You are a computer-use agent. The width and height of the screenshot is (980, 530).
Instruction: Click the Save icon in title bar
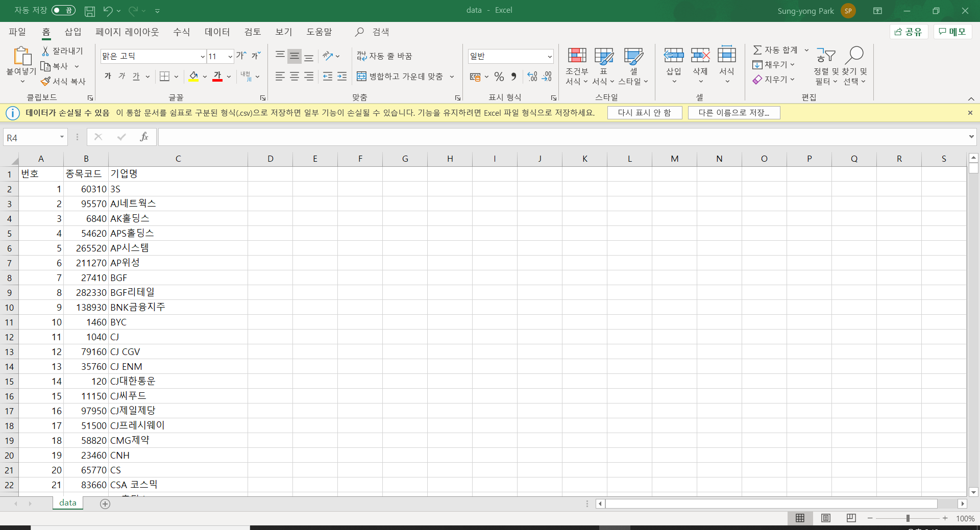90,11
